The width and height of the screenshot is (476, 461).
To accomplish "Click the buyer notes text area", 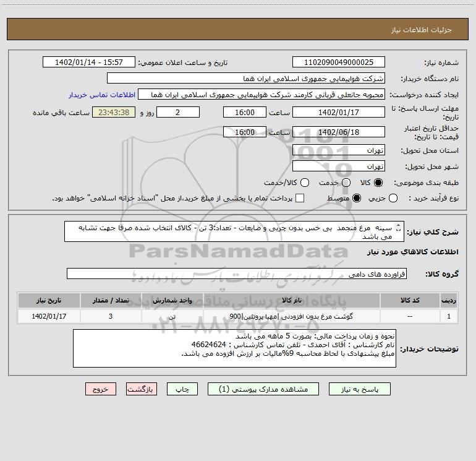I will point(234,348).
